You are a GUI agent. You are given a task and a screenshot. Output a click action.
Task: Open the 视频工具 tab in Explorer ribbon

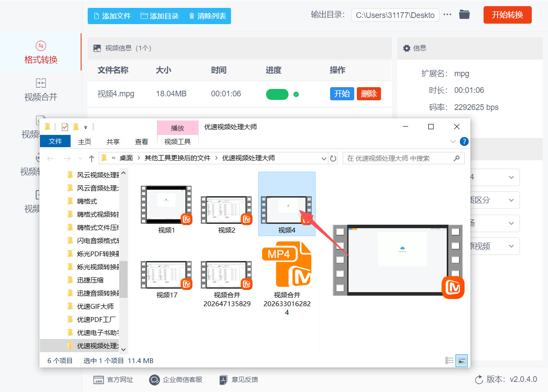pyautogui.click(x=178, y=141)
